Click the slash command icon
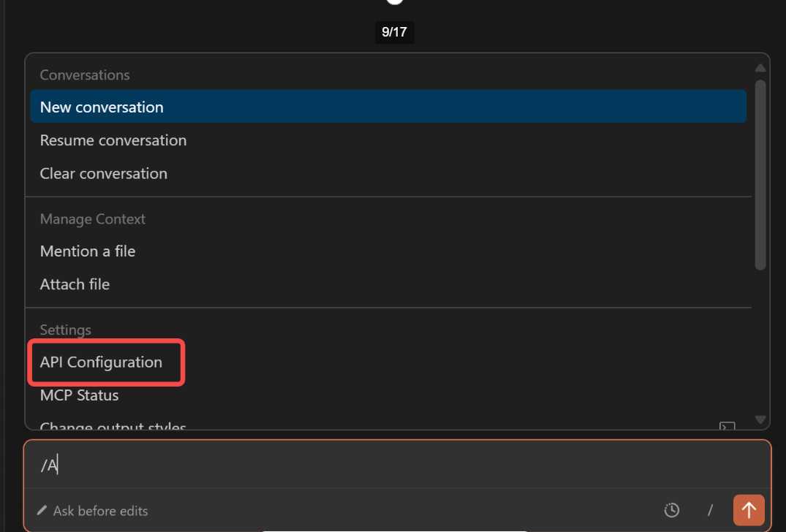The width and height of the screenshot is (786, 532). click(x=709, y=510)
